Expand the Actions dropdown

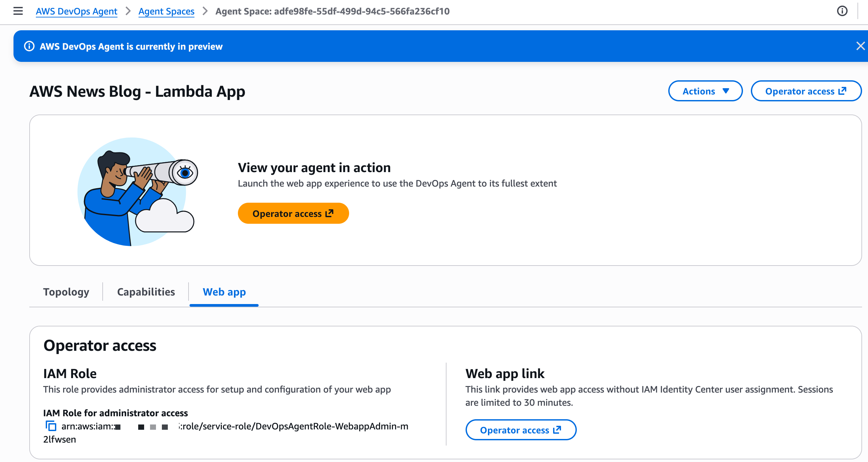click(x=705, y=91)
